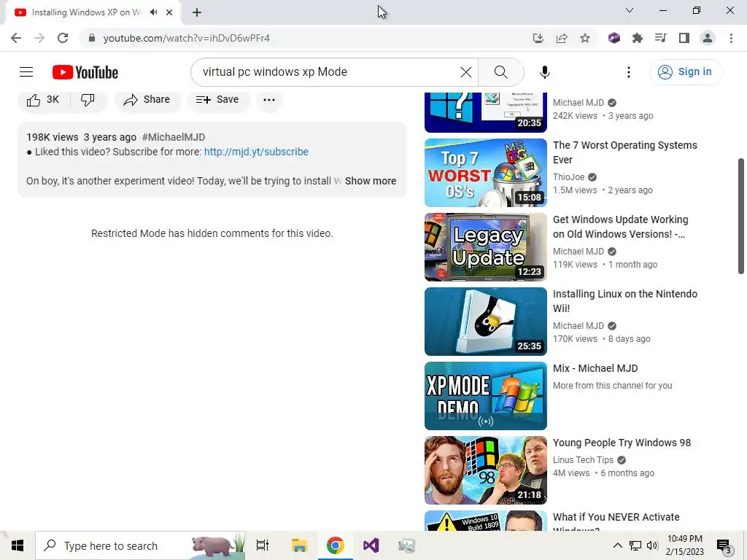Open Chrome three-dot menu
Screen dimensions: 747x560
731,38
